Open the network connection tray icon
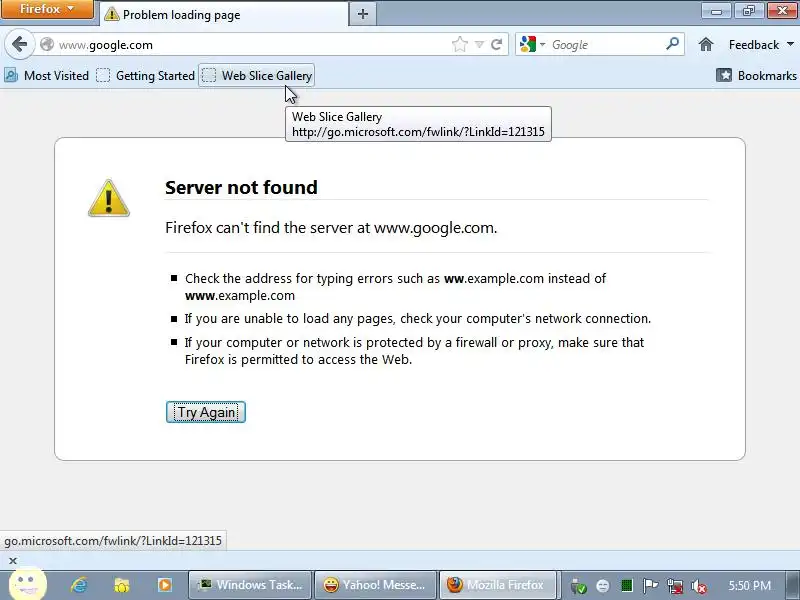The image size is (800, 600). [674, 586]
